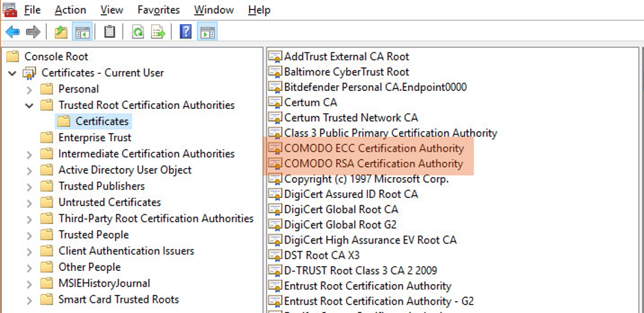The height and width of the screenshot is (313, 644).
Task: Expand Trusted People arrow
Action: click(29, 235)
